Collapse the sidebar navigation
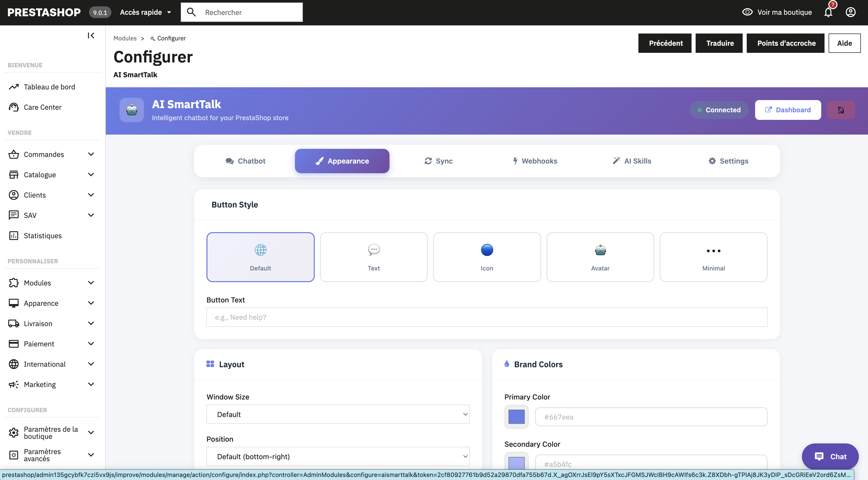The width and height of the screenshot is (868, 480). (x=90, y=35)
